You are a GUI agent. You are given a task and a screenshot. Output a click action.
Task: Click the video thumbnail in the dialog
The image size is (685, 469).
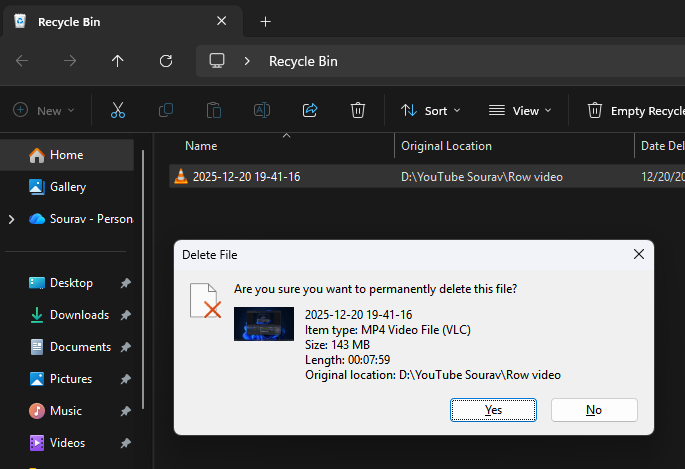(x=264, y=324)
